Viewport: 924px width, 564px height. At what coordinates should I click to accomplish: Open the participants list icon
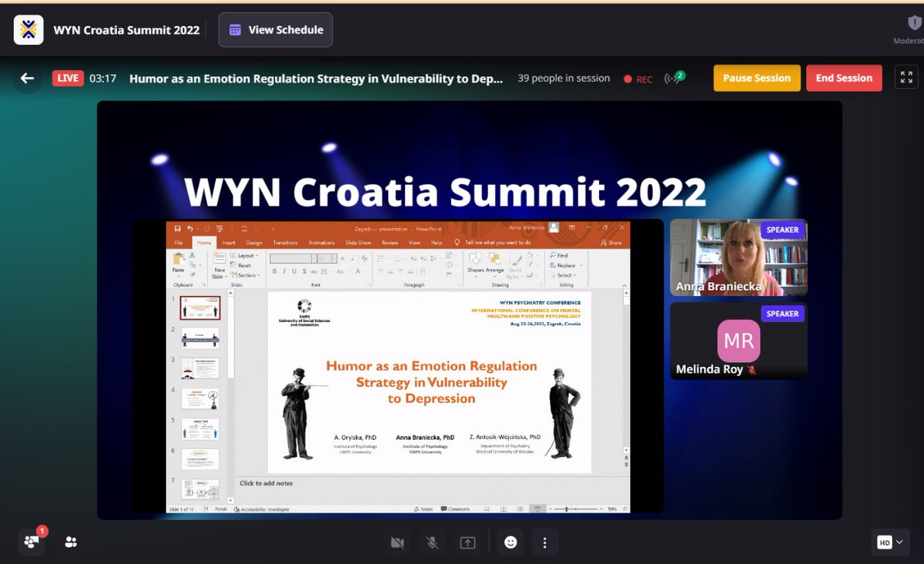(x=71, y=542)
